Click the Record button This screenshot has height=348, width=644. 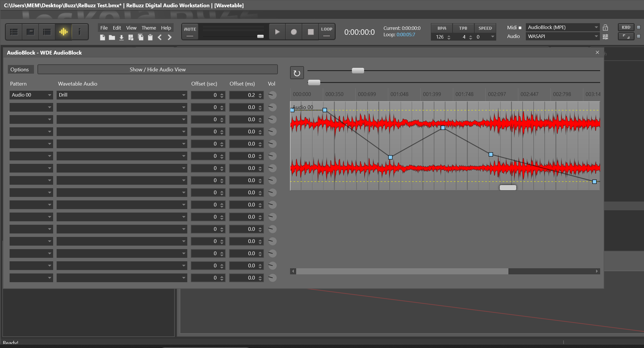tap(294, 32)
